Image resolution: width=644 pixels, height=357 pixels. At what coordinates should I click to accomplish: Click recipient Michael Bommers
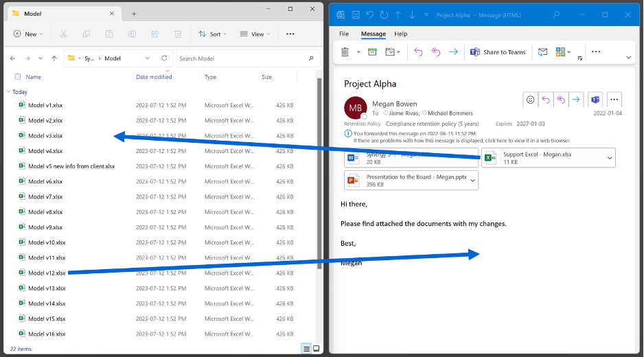[x=447, y=113]
